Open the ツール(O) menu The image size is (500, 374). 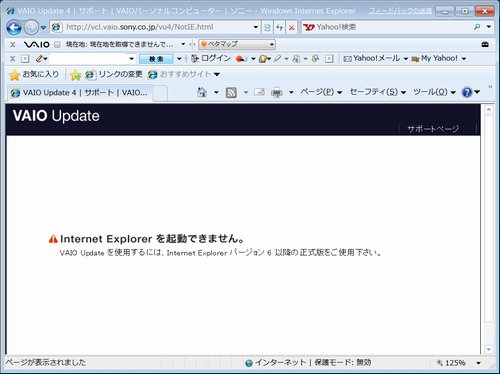[x=434, y=92]
